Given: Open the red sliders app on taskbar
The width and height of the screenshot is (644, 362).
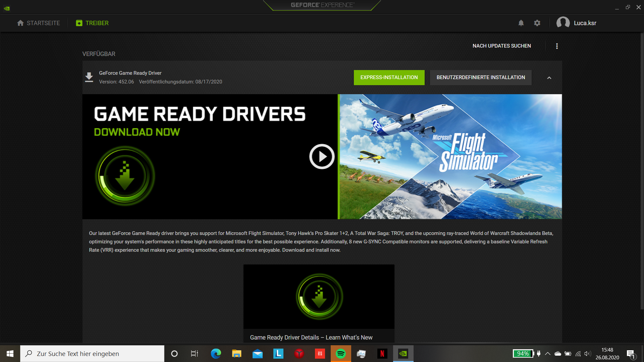Looking at the screenshot, I should pyautogui.click(x=320, y=354).
